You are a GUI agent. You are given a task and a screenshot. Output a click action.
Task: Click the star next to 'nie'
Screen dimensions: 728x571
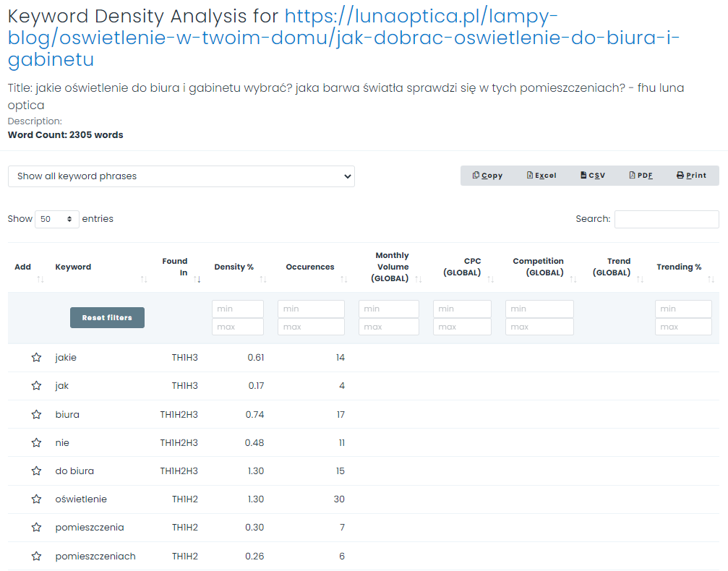(x=36, y=443)
